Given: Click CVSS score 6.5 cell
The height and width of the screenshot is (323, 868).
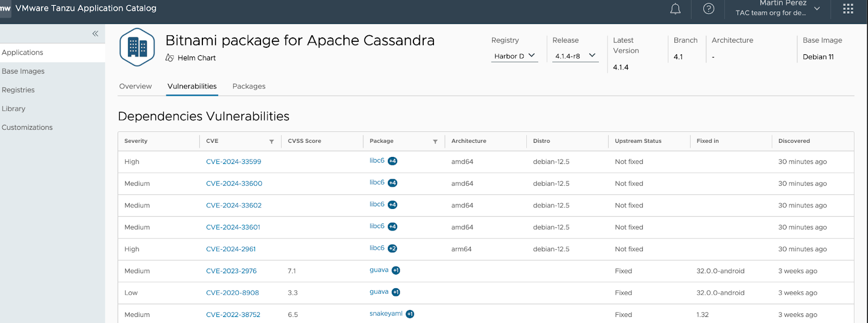Looking at the screenshot, I should 292,315.
